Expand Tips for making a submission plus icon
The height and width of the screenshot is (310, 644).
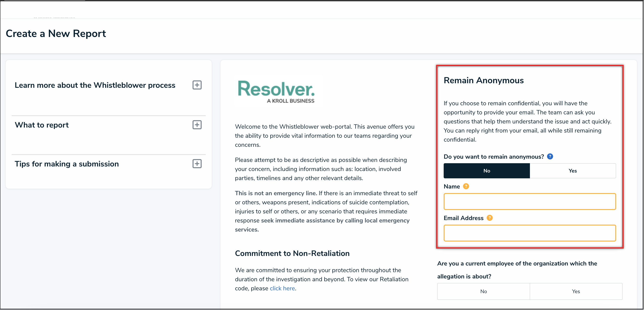(197, 164)
